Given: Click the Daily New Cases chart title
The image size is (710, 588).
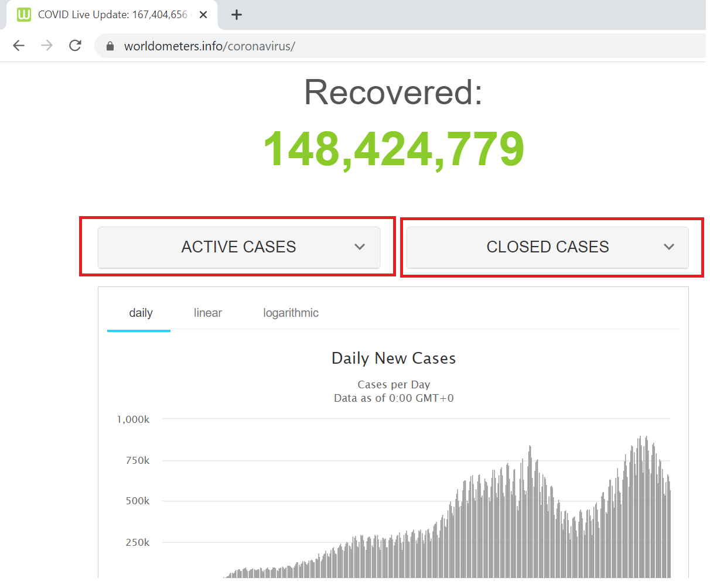Looking at the screenshot, I should [394, 358].
